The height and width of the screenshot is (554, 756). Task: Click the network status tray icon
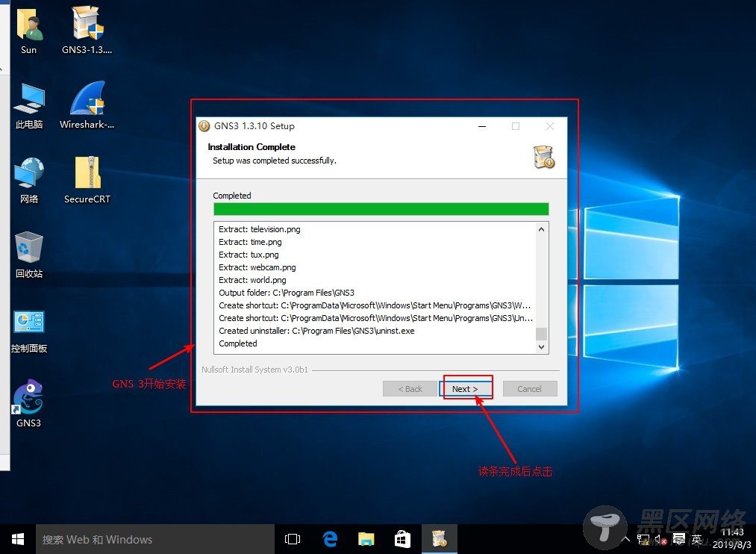pyautogui.click(x=643, y=540)
